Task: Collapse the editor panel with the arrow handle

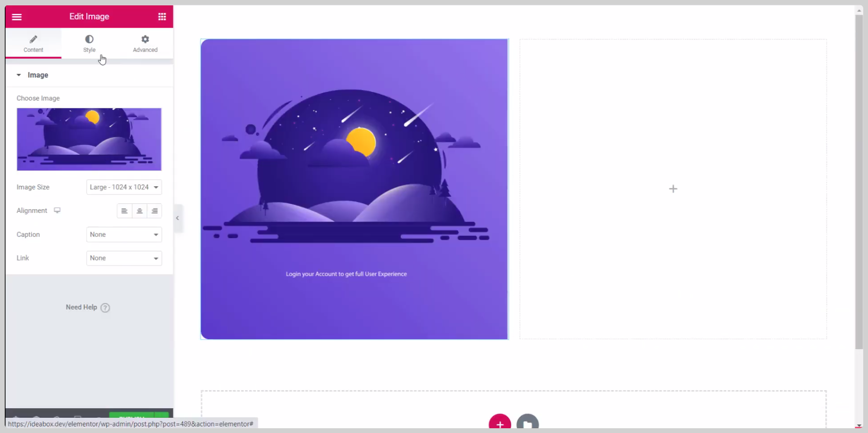Action: [x=178, y=218]
